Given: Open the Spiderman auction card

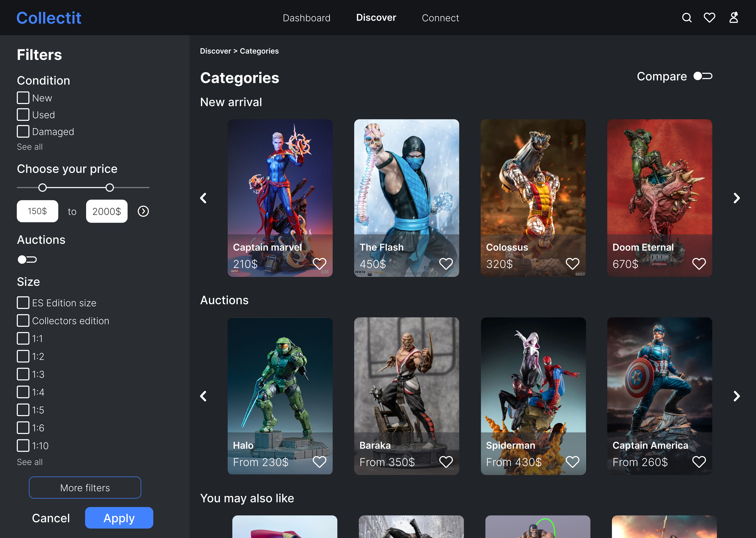Looking at the screenshot, I should [x=533, y=396].
